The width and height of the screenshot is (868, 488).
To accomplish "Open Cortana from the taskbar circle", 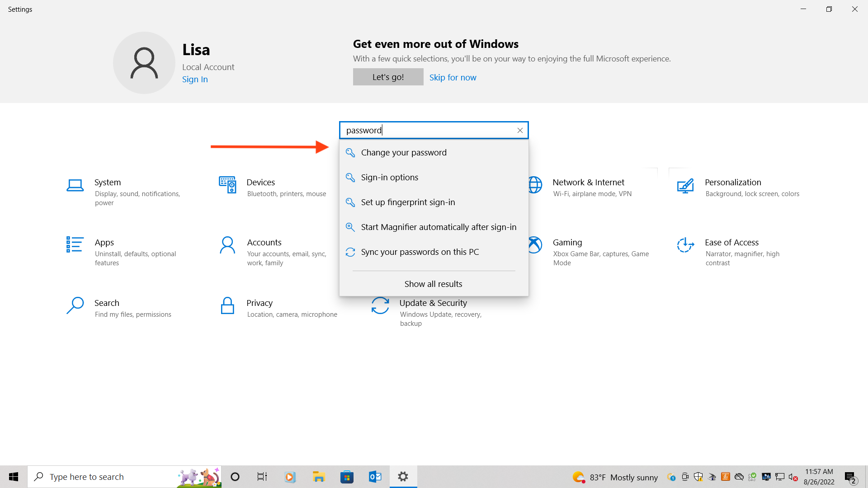I will coord(235,477).
